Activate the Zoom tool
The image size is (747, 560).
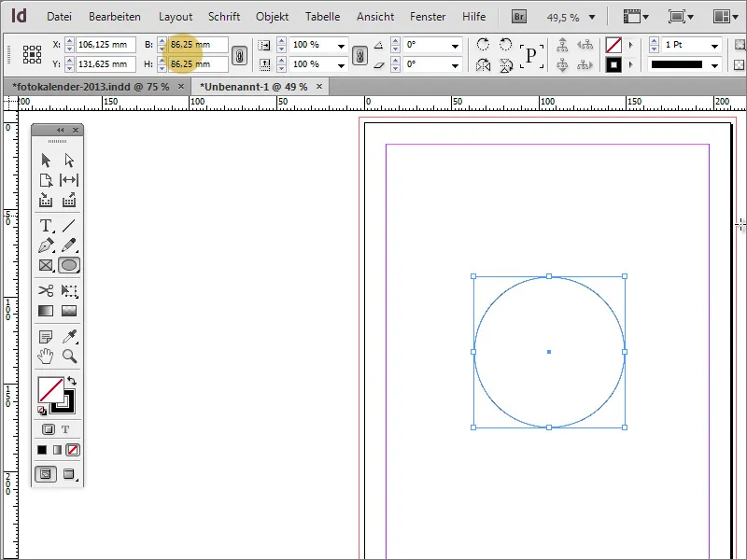coord(68,356)
